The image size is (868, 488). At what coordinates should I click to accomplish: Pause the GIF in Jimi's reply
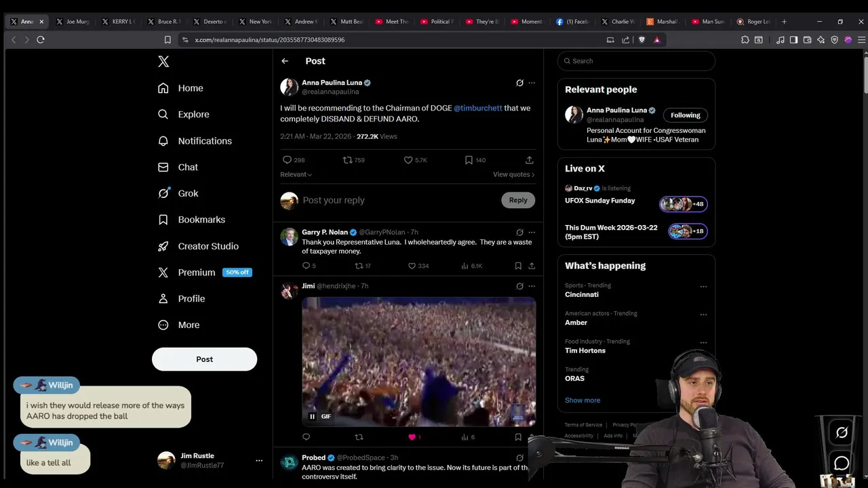(312, 416)
